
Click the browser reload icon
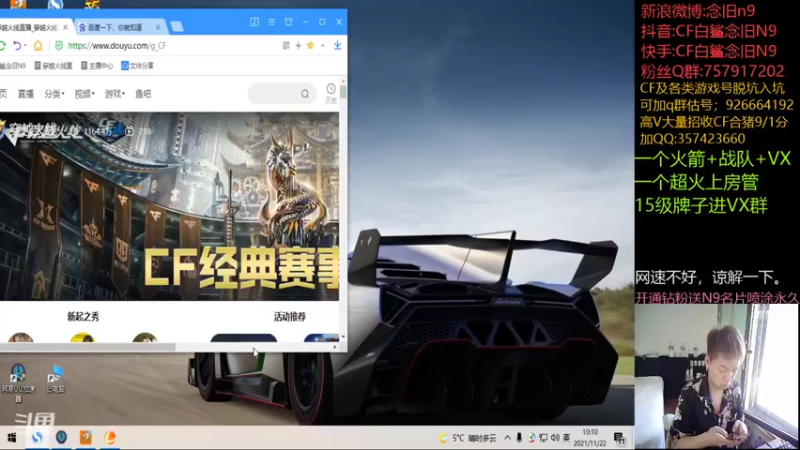(x=2, y=45)
